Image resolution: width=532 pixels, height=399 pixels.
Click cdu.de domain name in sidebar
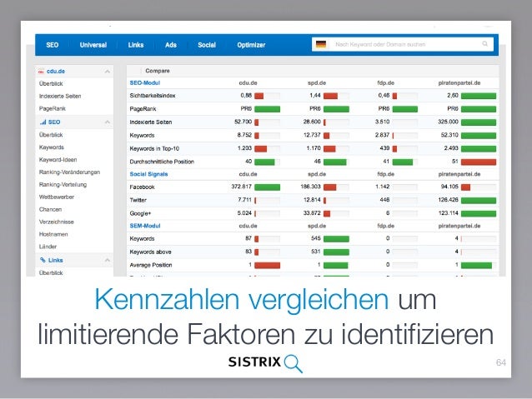click(56, 71)
